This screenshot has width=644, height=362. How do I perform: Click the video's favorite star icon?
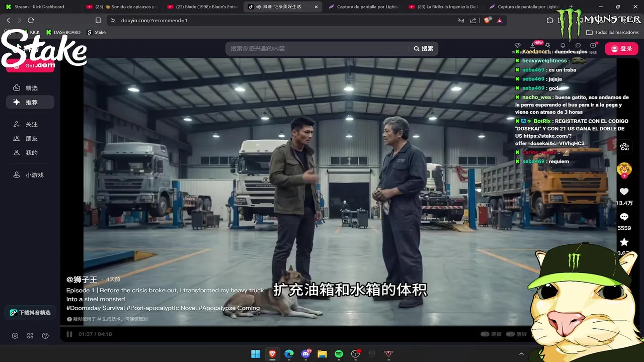click(624, 242)
